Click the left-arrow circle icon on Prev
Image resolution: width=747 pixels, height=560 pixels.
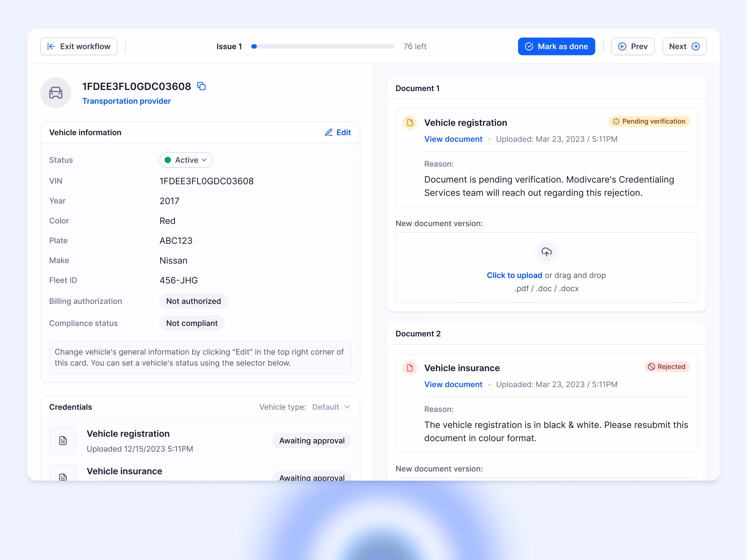coord(622,46)
